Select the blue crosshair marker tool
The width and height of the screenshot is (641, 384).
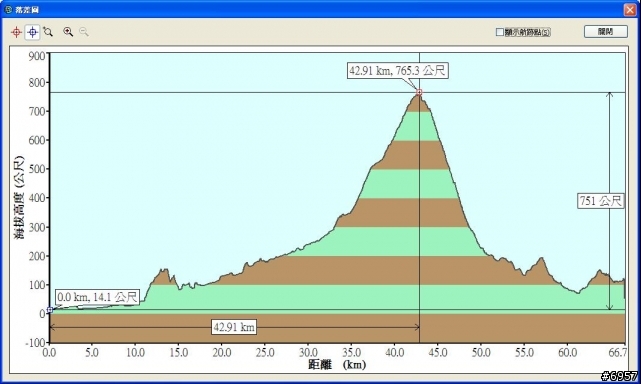coord(33,32)
